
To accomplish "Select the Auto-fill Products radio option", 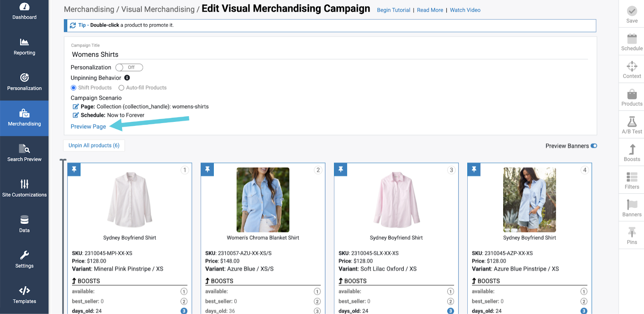I will coord(121,88).
